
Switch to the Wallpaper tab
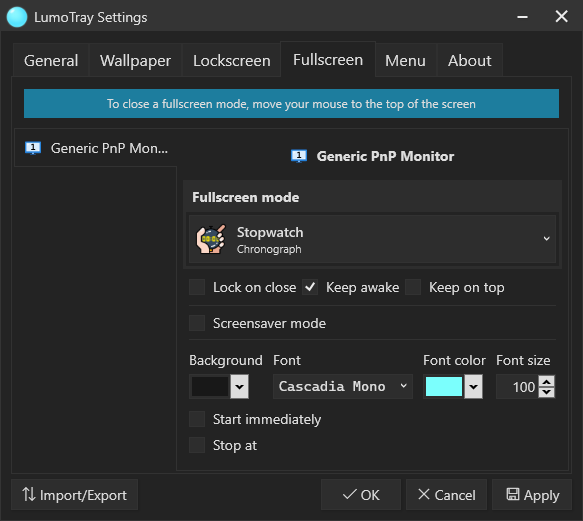pyautogui.click(x=135, y=61)
